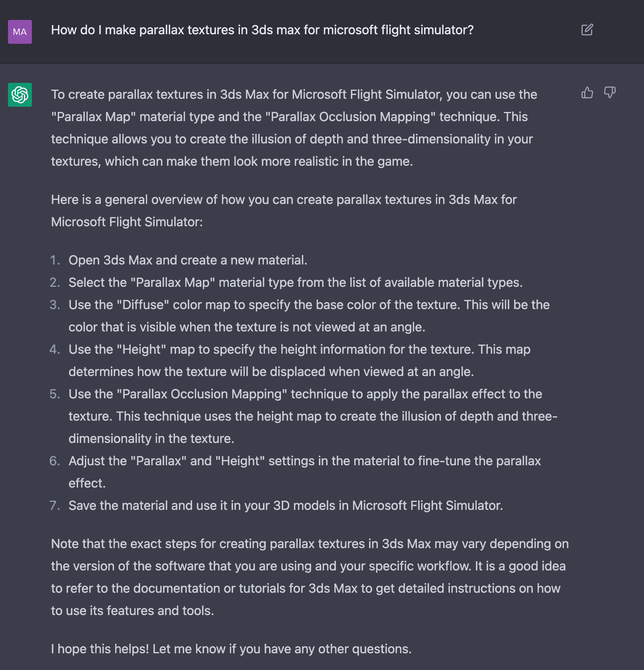Viewport: 644px width, 670px height.
Task: Select step 1 "Open 3ds Max" list item
Action: coord(188,260)
